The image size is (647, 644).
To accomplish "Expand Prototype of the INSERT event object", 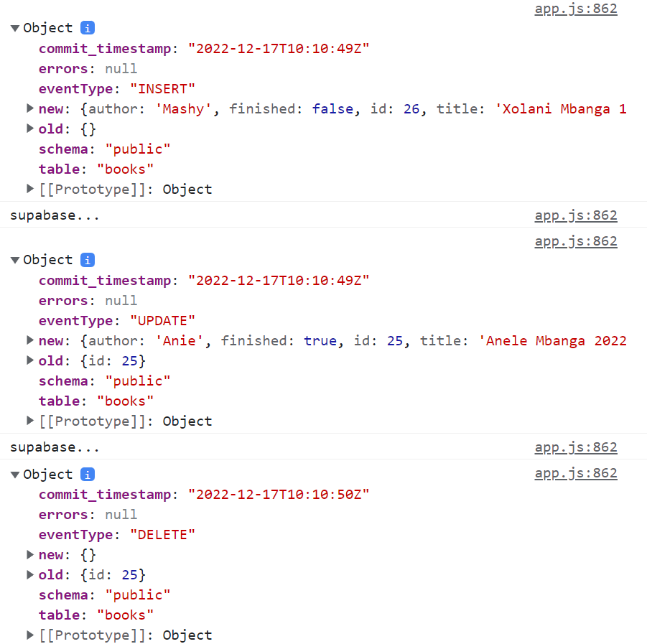I will point(30,189).
